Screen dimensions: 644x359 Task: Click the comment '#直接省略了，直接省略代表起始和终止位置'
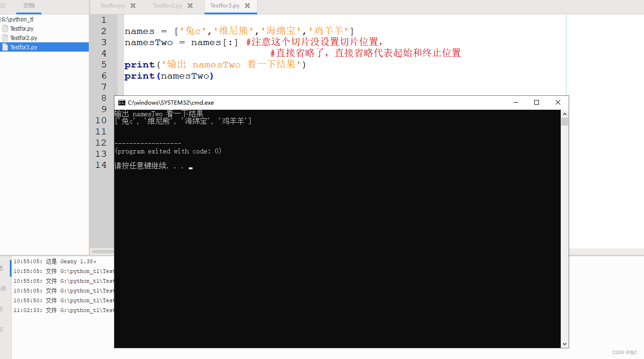[365, 53]
